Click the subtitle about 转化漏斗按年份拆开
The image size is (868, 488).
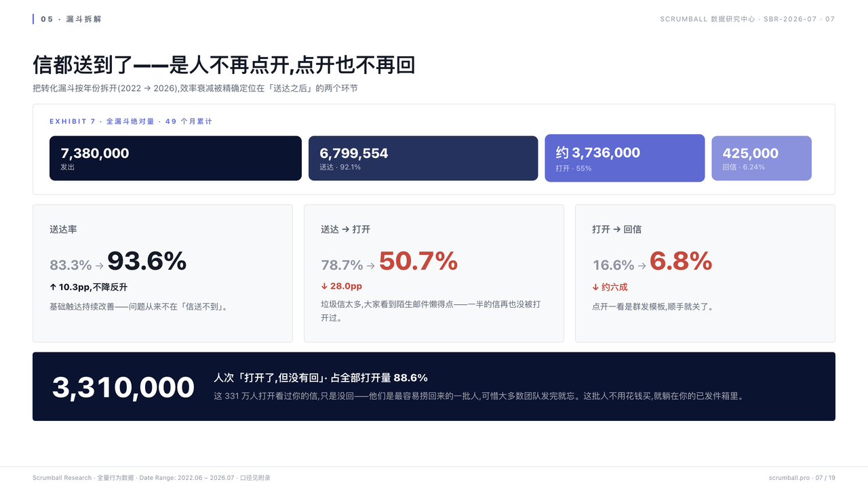pos(195,88)
